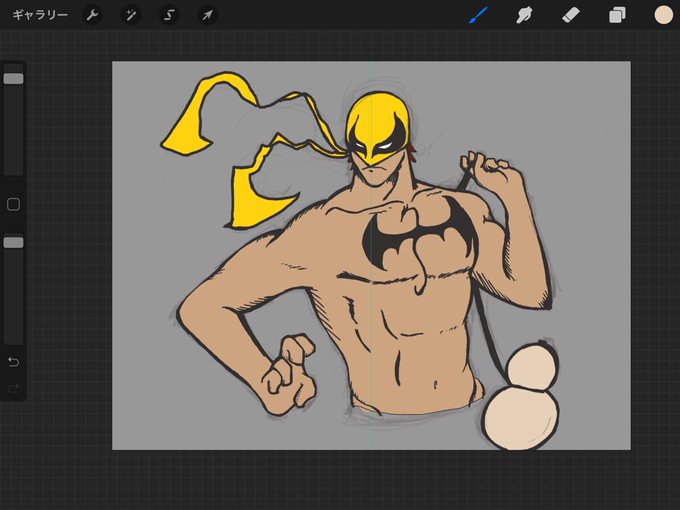
Task: Open the Gallery (ギャラリー) view
Action: (x=40, y=16)
